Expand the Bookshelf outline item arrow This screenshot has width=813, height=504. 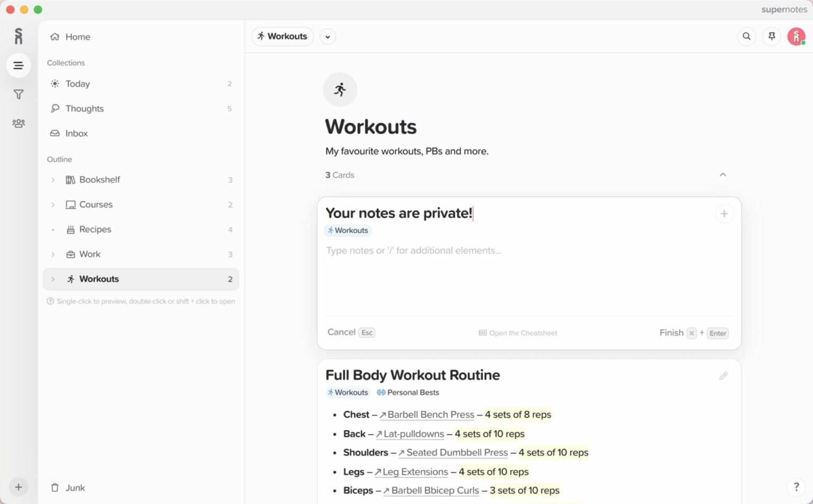53,180
